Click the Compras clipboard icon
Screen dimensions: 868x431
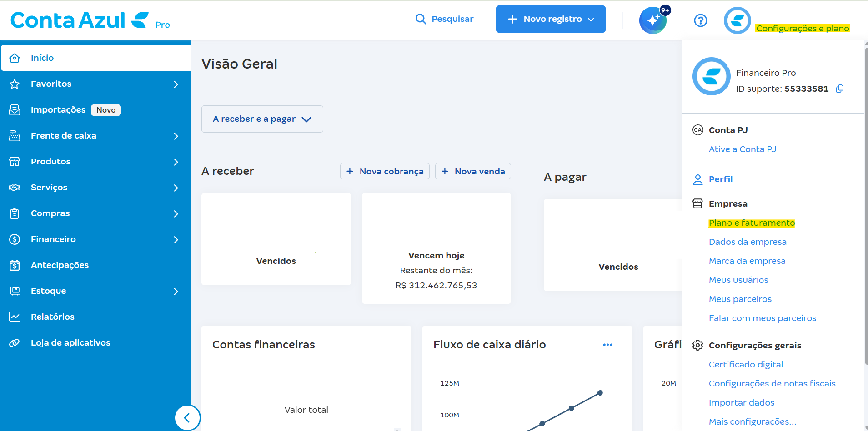point(15,213)
